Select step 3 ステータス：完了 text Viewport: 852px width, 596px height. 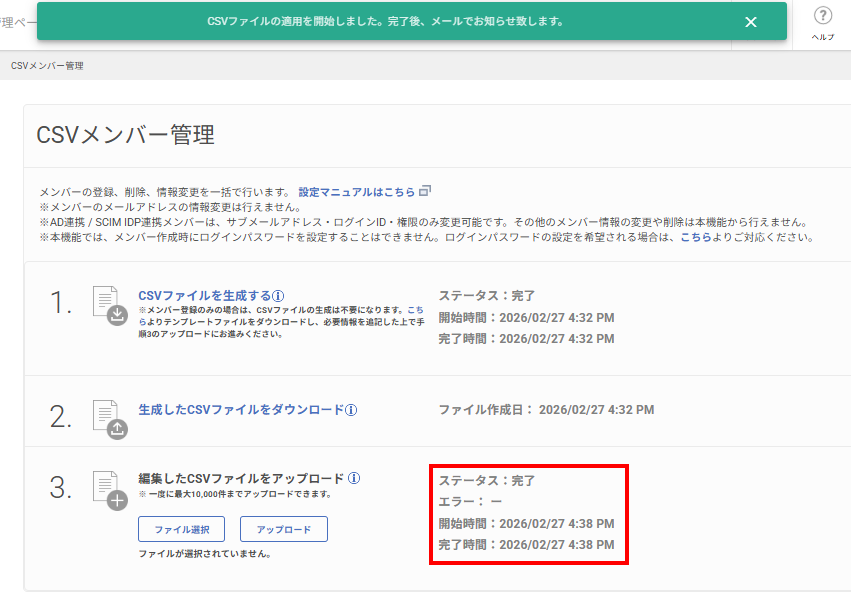[x=487, y=481]
